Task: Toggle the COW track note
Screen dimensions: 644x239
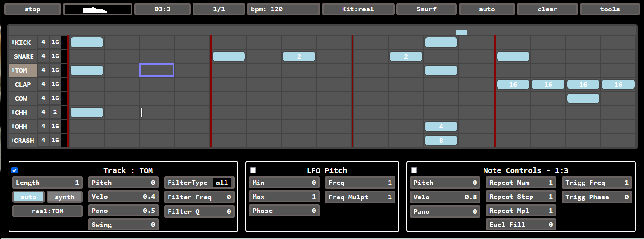Action: click(x=583, y=98)
